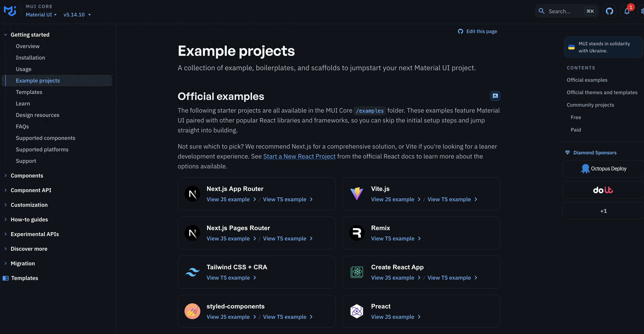Image resolution: width=644 pixels, height=334 pixels.
Task: View TS example for Remix
Action: (x=396, y=238)
